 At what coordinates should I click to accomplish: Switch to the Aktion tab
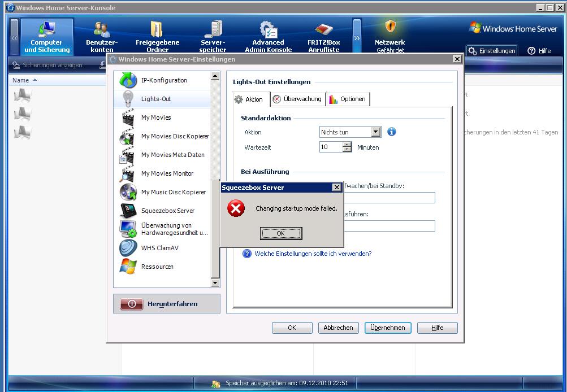pos(252,99)
